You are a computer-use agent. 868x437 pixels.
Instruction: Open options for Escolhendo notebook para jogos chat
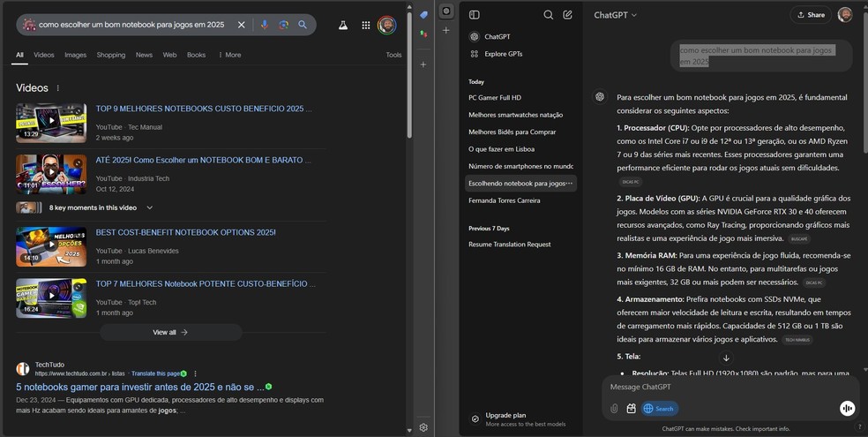click(569, 184)
